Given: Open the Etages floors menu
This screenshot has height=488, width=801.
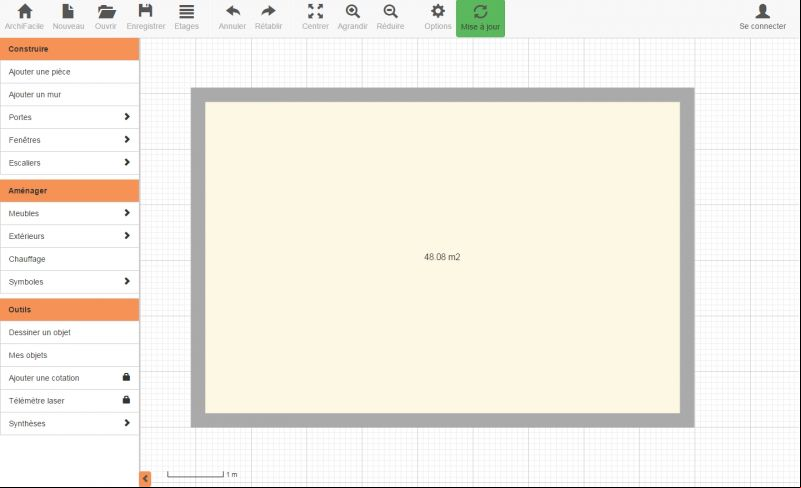Looking at the screenshot, I should click(x=186, y=17).
